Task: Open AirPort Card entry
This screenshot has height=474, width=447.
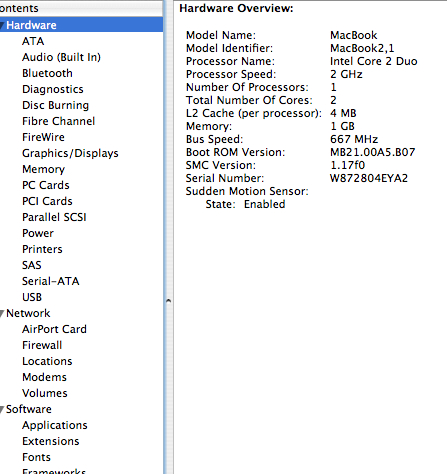Action: tap(54, 329)
